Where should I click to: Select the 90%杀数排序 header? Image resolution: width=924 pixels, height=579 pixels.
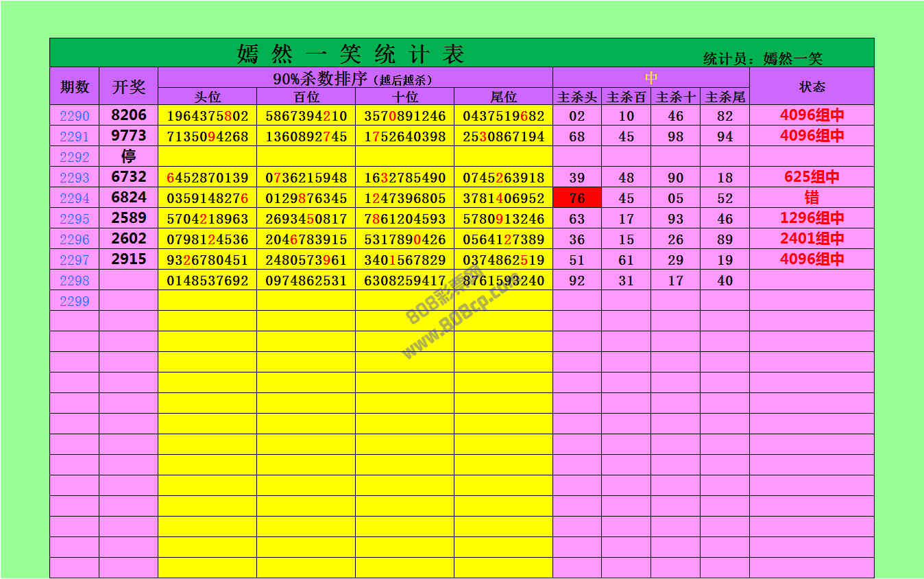pos(354,78)
